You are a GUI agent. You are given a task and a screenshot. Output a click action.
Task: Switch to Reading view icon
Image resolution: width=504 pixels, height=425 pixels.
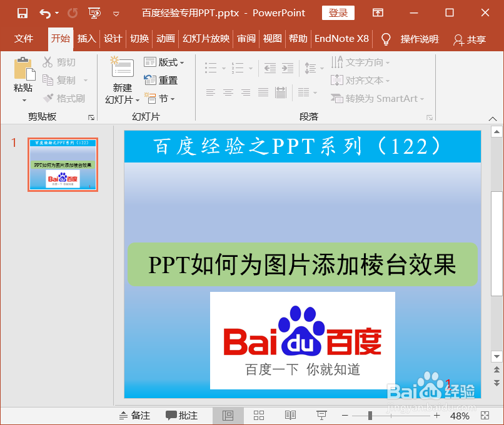click(x=290, y=416)
